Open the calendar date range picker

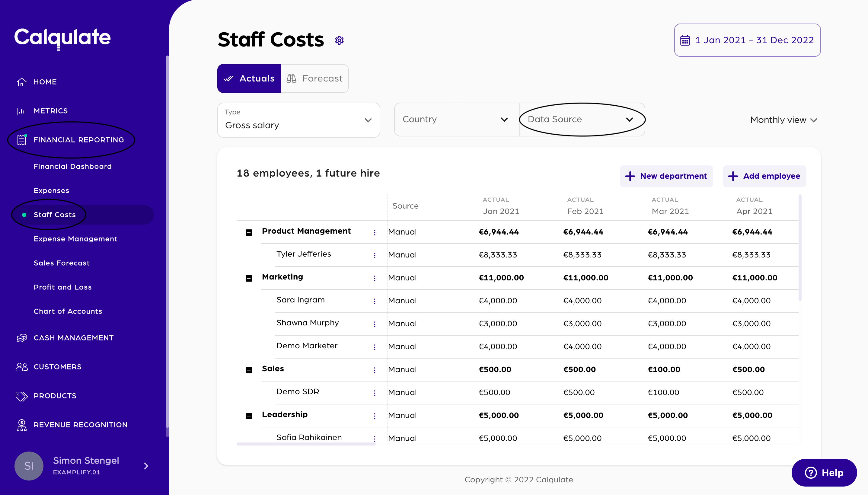pyautogui.click(x=747, y=40)
